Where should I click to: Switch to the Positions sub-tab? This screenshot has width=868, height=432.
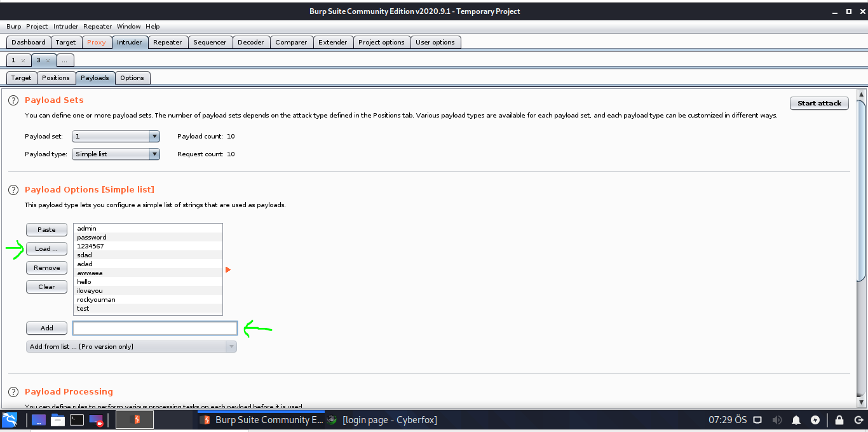(x=56, y=78)
